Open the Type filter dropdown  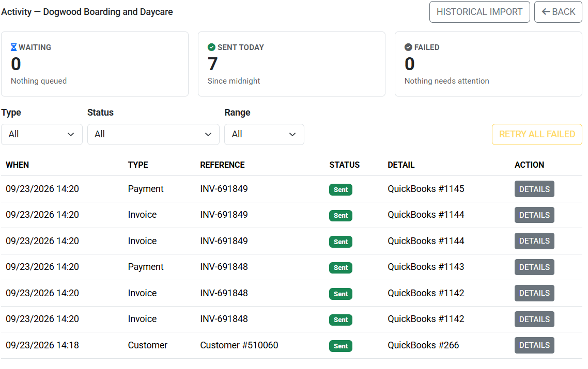tap(42, 135)
